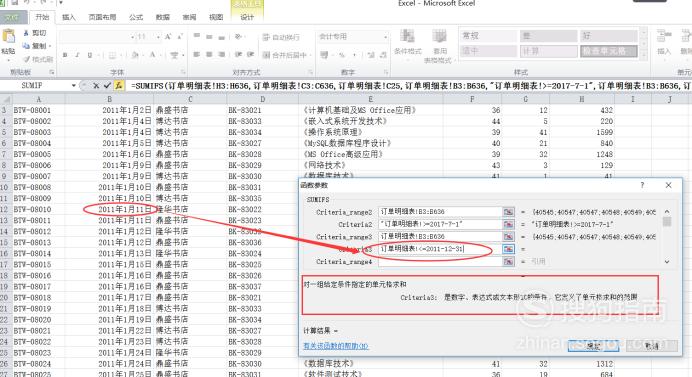Switch to the 插入 (Insert) tab
This screenshot has height=377, width=692.
pos(68,17)
